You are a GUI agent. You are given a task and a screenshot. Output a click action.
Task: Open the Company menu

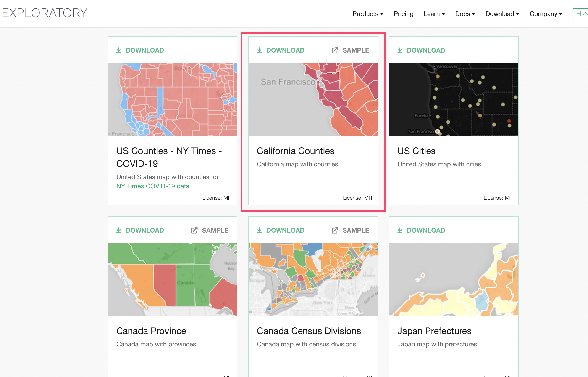(546, 14)
